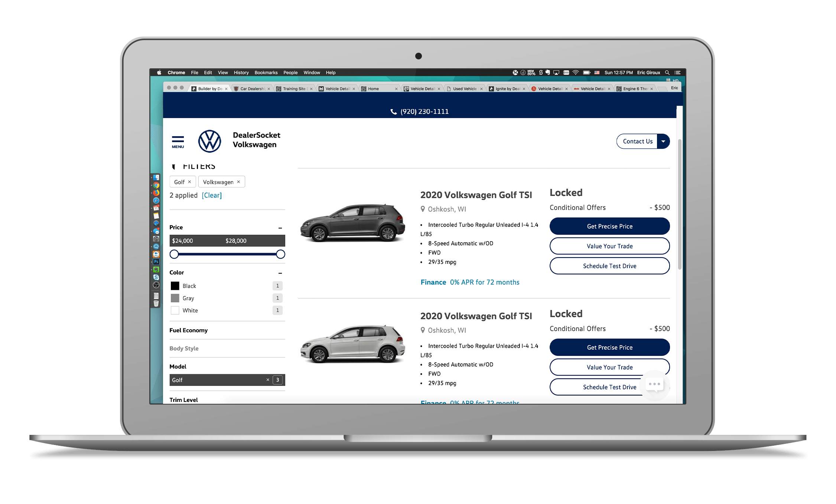This screenshot has width=836, height=504.
Task: Toggle the Gray color filter
Action: click(x=175, y=298)
